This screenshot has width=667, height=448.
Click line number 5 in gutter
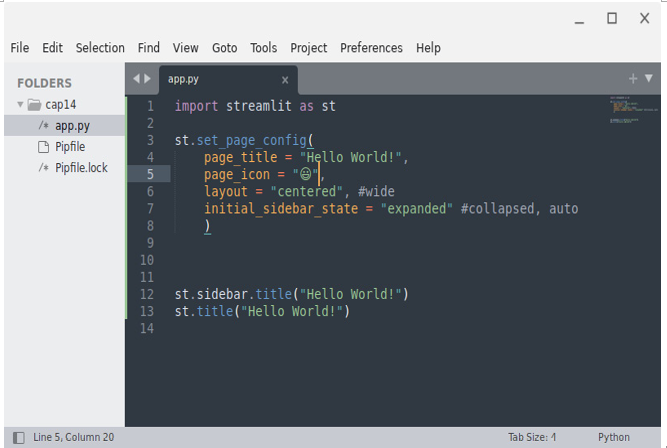pyautogui.click(x=150, y=174)
